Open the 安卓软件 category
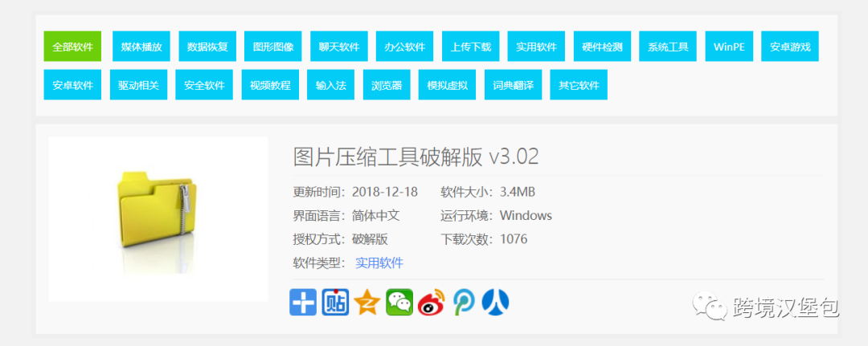The width and height of the screenshot is (868, 346). pyautogui.click(x=72, y=85)
